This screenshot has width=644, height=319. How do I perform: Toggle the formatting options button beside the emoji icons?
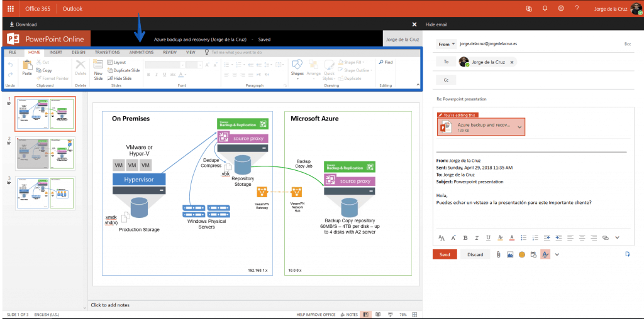(x=545, y=254)
